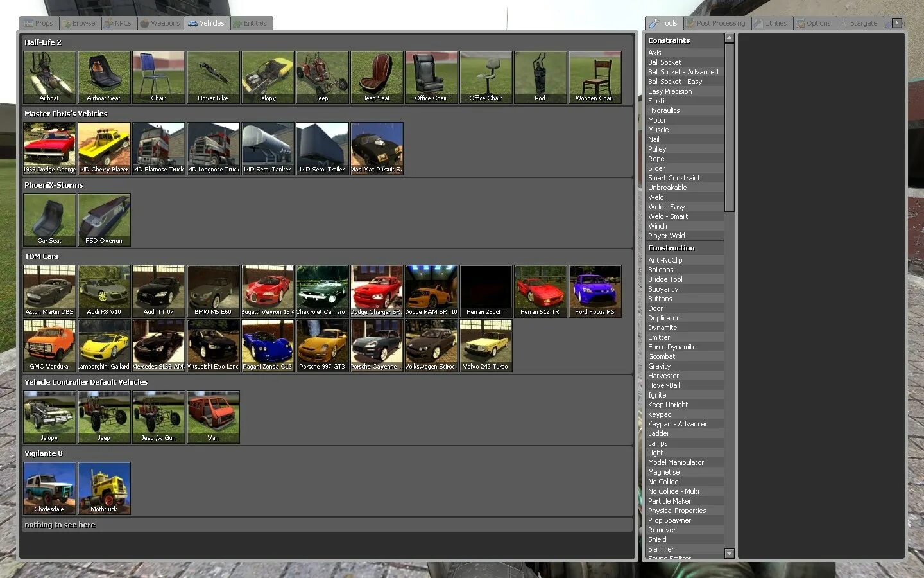Collapse the TDM Cars category
Image resolution: width=924 pixels, height=578 pixels.
click(x=327, y=256)
